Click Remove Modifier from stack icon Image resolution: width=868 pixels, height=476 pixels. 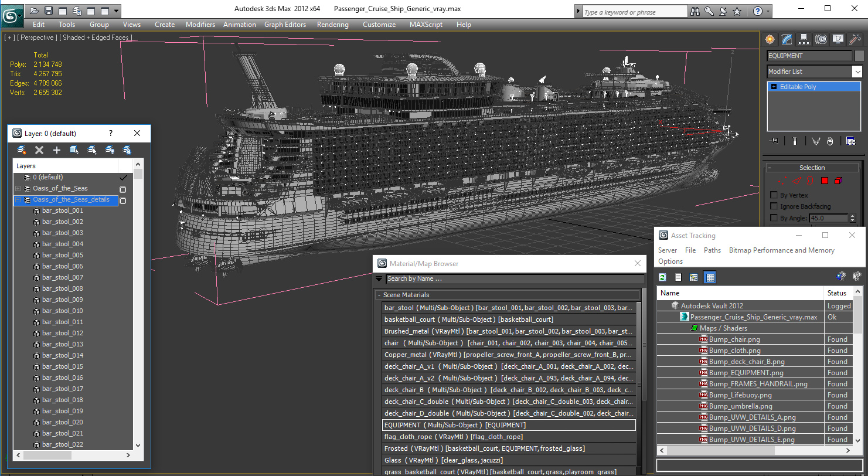830,141
